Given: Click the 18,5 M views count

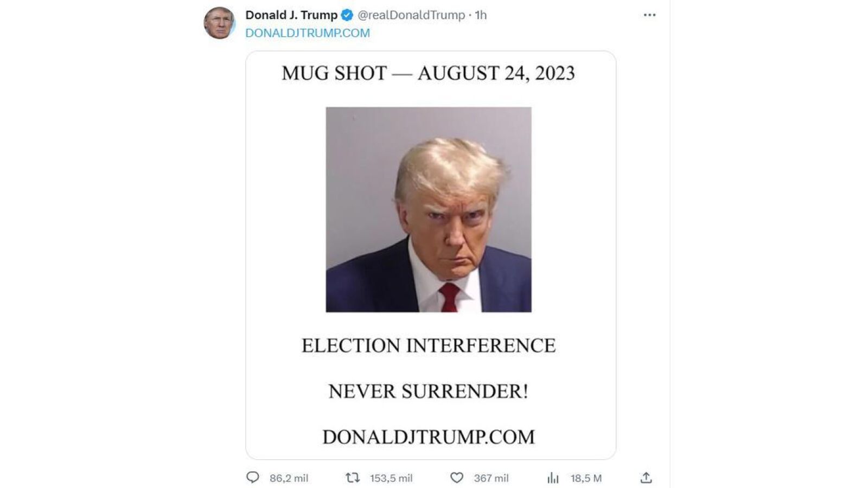Looking at the screenshot, I should 586,478.
